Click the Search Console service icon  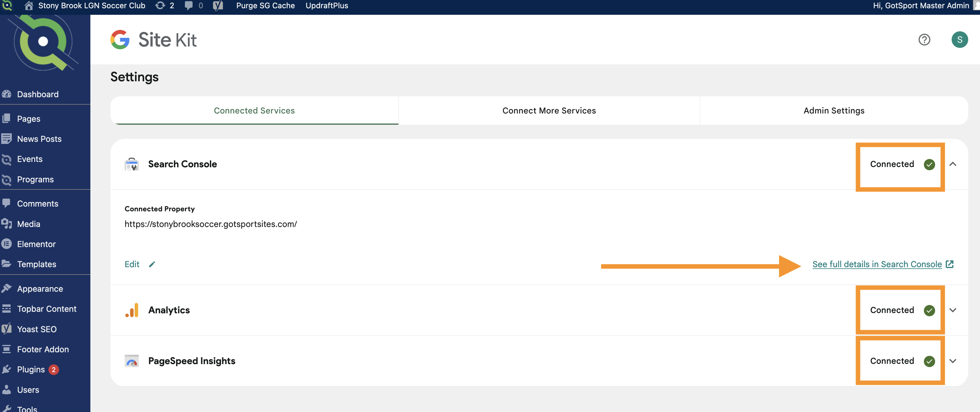[132, 164]
